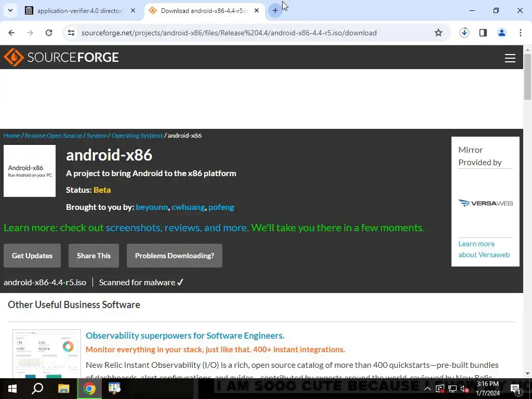
Task: Open a new browser tab
Action: tap(275, 10)
